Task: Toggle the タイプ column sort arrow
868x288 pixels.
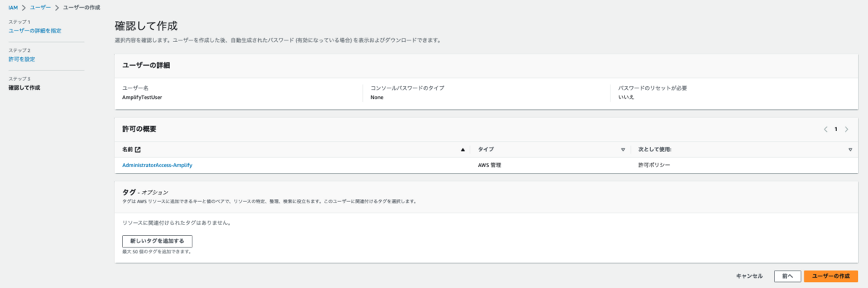Action: (623, 150)
